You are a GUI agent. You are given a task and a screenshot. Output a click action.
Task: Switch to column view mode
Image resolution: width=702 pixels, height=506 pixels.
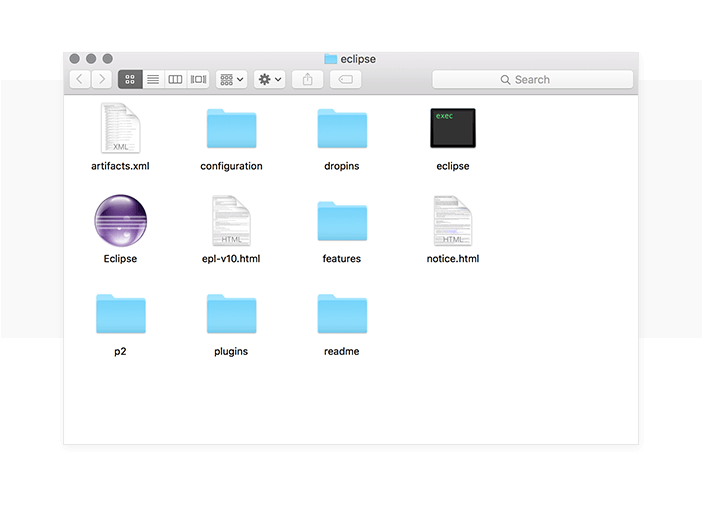click(175, 79)
